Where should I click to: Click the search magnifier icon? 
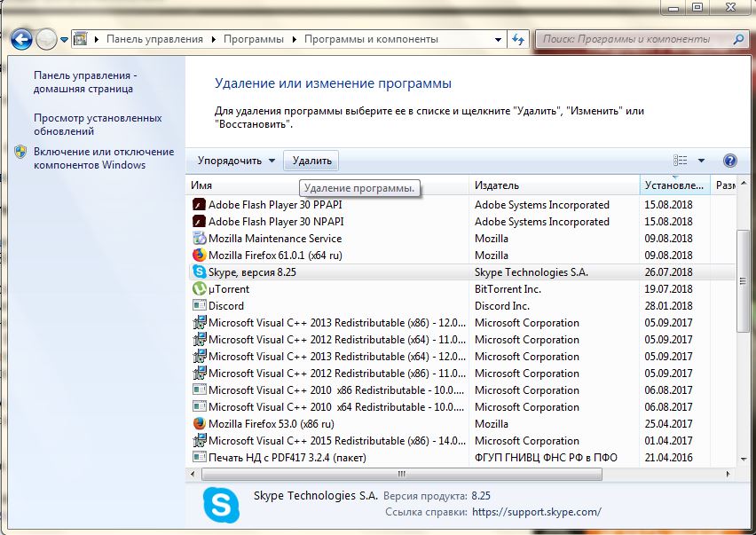click(738, 39)
